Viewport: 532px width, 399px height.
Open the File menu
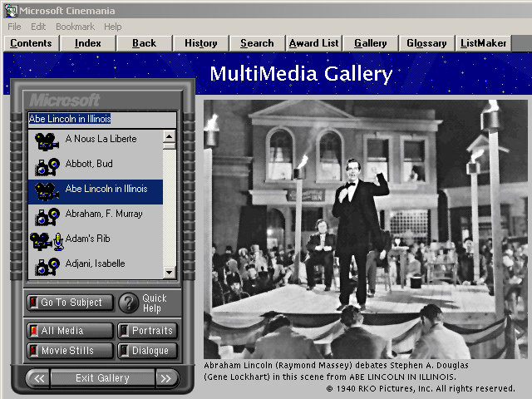pyautogui.click(x=14, y=27)
